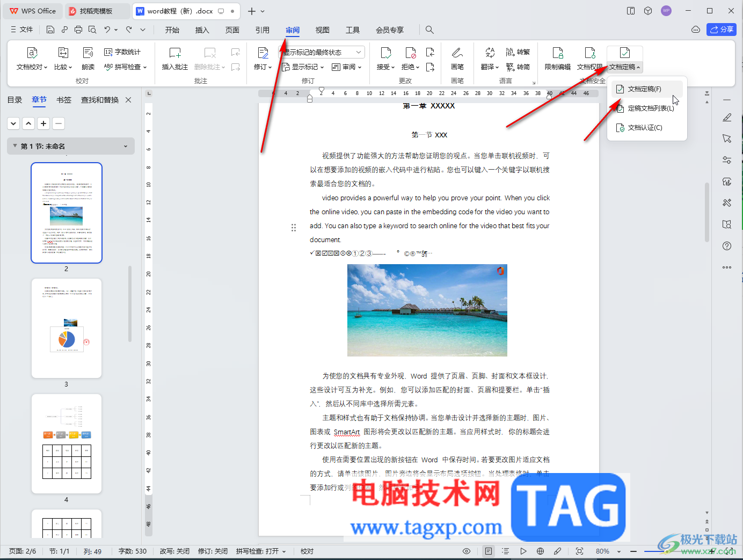Open the settings sliders icon in right sidebar
This screenshot has width=743, height=560.
(x=727, y=160)
